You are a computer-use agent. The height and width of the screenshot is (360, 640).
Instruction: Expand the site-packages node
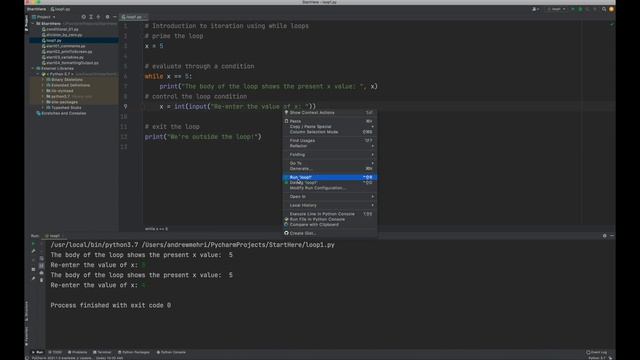click(x=43, y=102)
